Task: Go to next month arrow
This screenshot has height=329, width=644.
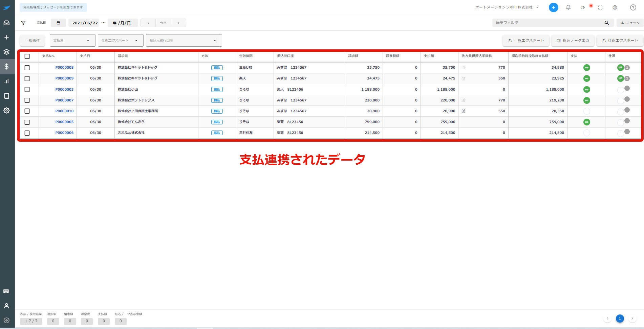Action: coord(178,23)
